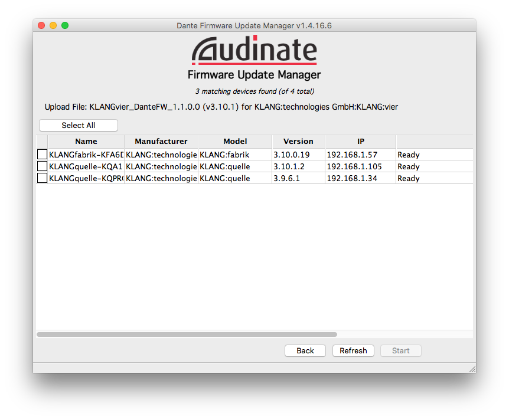Image resolution: width=509 pixels, height=420 pixels.
Task: Click the Firmware Update Manager heading
Action: pyautogui.click(x=254, y=75)
